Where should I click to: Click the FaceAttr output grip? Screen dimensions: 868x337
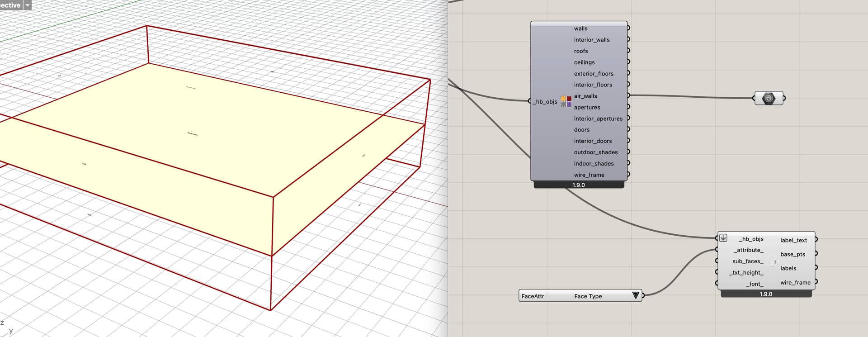click(643, 295)
